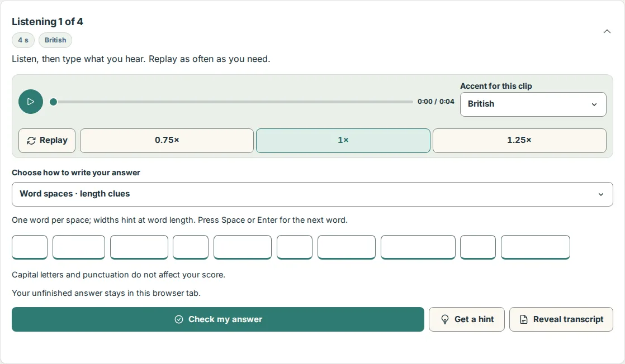Click the sixth word input box
Viewport: 625px width, 364px height.
tap(295, 247)
